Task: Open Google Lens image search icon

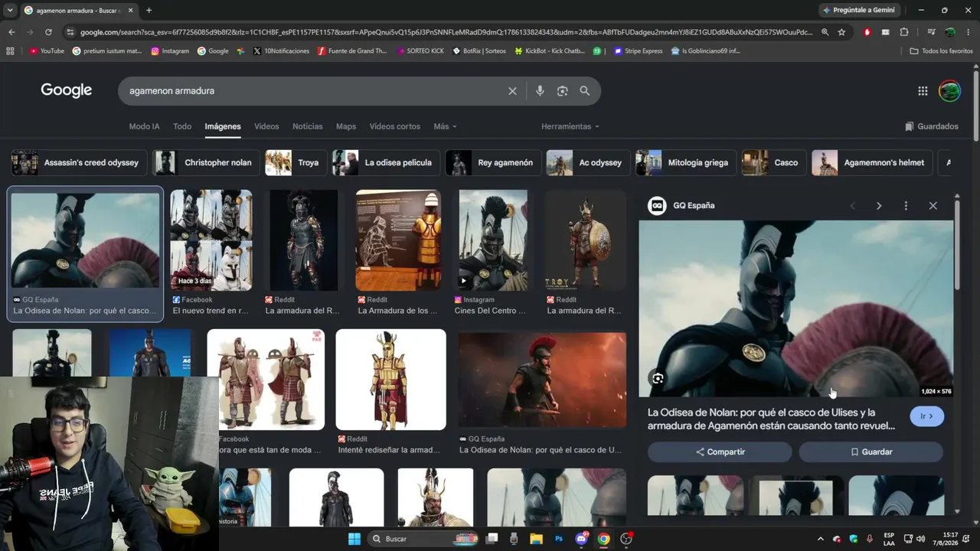Action: [x=563, y=91]
